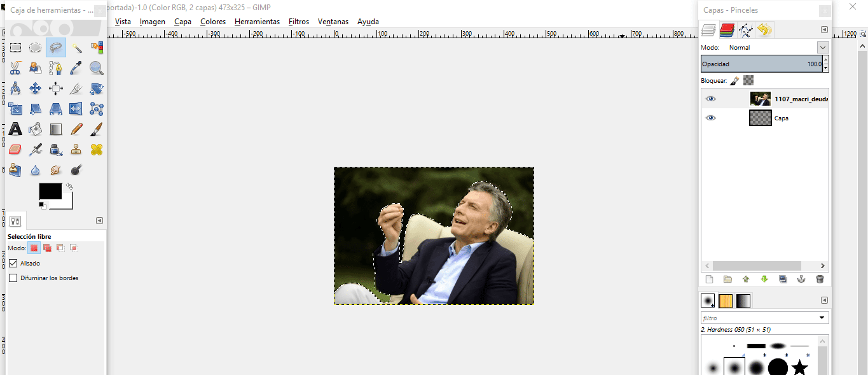The width and height of the screenshot is (868, 375).
Task: Select the Move tool
Action: click(36, 88)
